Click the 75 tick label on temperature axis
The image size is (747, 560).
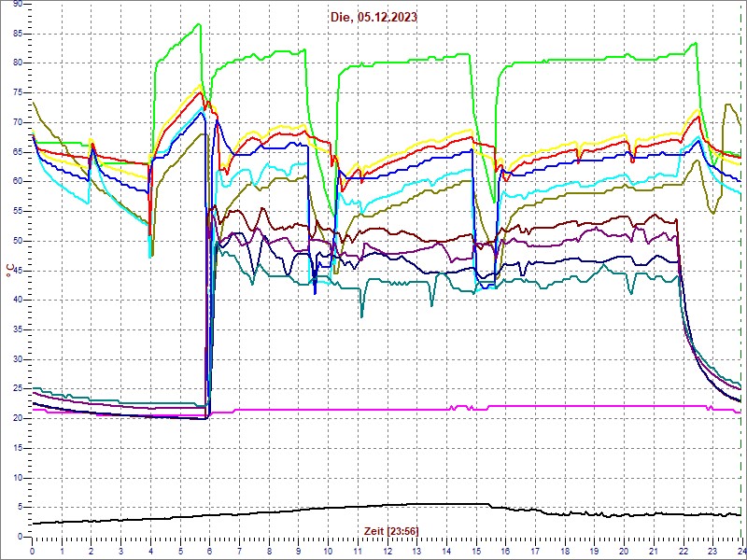[x=17, y=92]
